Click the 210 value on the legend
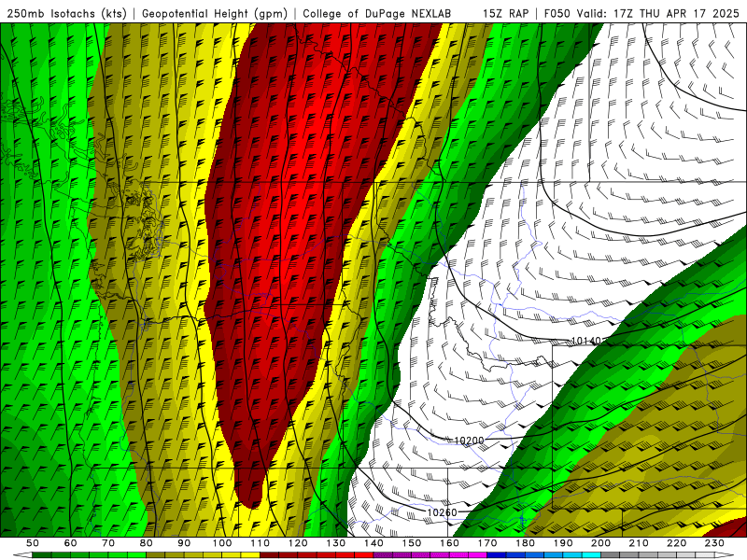747x560 pixels. [x=640, y=543]
